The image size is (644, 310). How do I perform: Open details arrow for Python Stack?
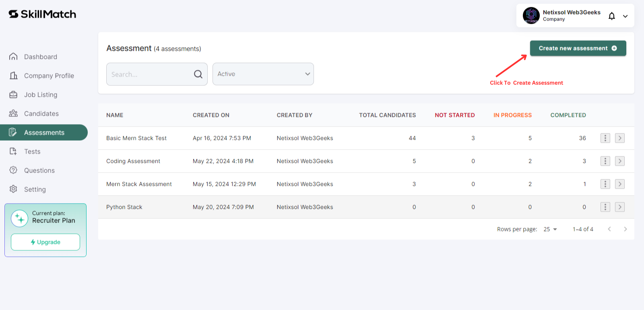pyautogui.click(x=620, y=207)
